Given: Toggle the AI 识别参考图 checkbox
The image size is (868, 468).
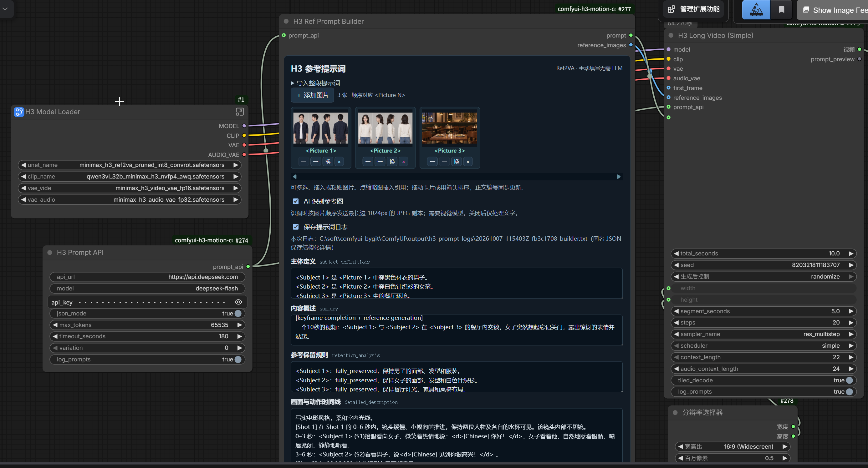Looking at the screenshot, I should 295,201.
